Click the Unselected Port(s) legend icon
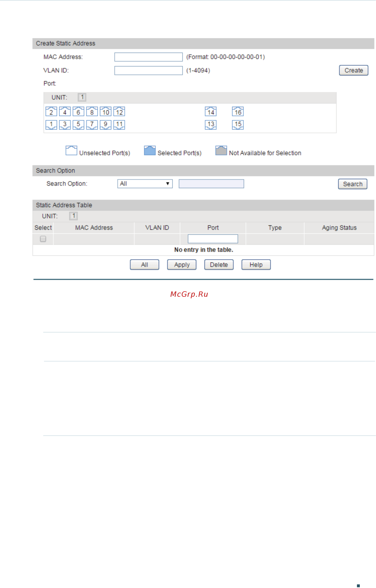 point(72,151)
